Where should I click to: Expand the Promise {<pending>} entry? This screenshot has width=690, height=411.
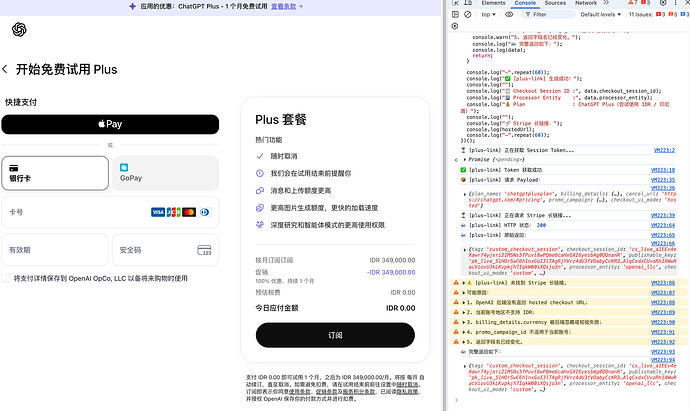(465, 159)
